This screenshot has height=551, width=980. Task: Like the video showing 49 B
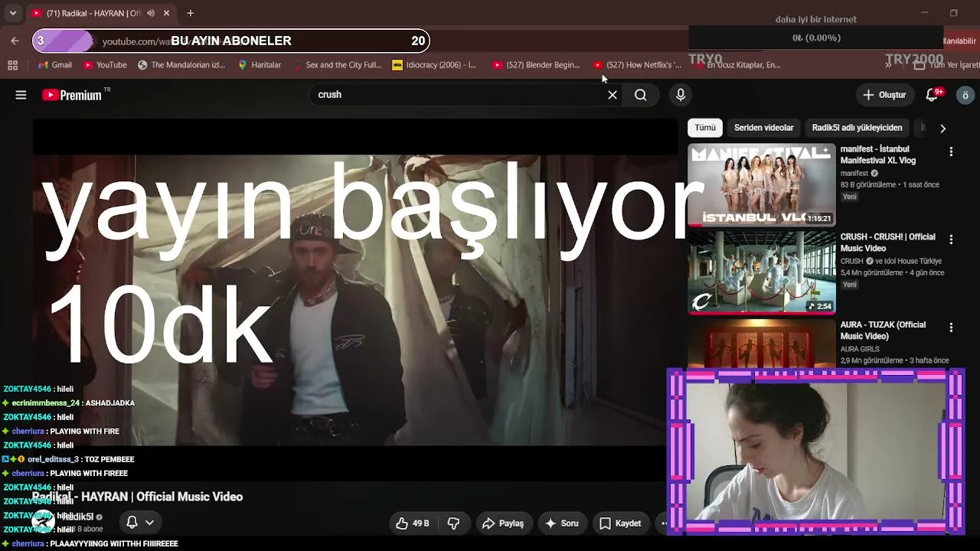coord(413,523)
